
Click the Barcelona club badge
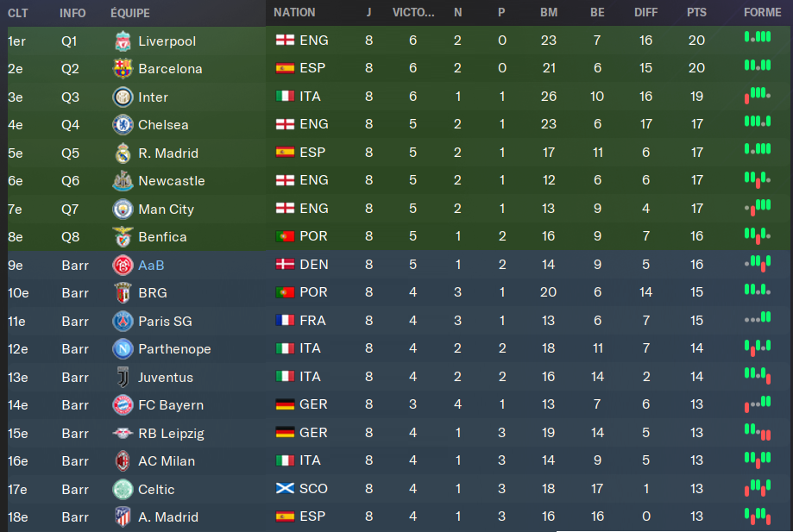123,69
